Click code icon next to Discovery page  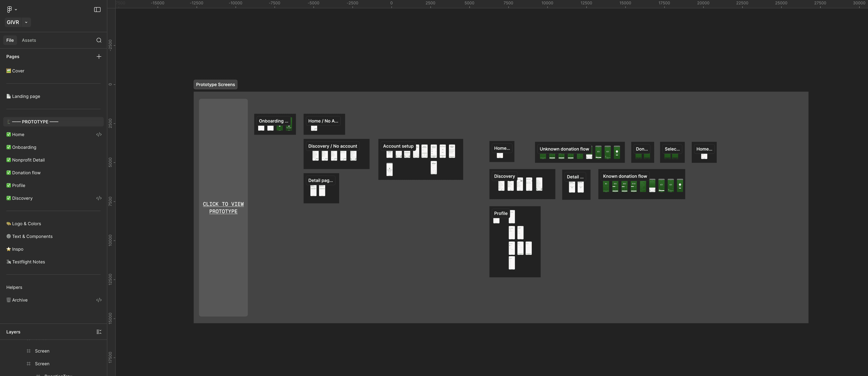coord(99,198)
